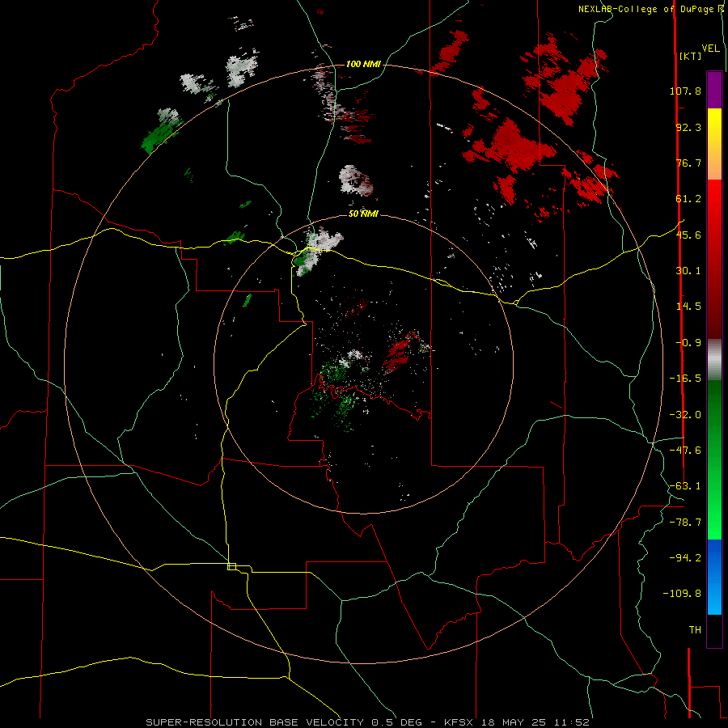Select the -0.9 legend value
Screen dimensions: 728x728
point(688,343)
